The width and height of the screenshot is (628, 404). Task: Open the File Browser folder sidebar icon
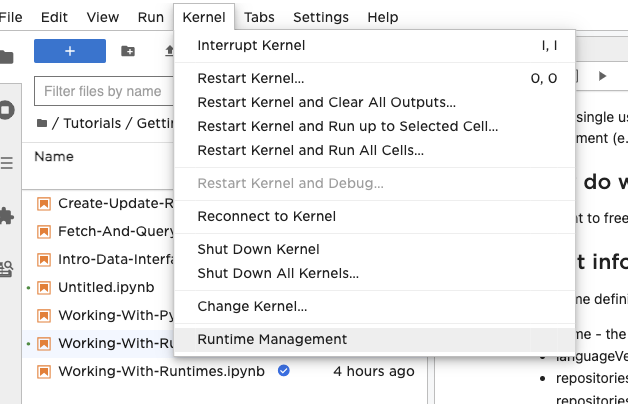pos(7,57)
